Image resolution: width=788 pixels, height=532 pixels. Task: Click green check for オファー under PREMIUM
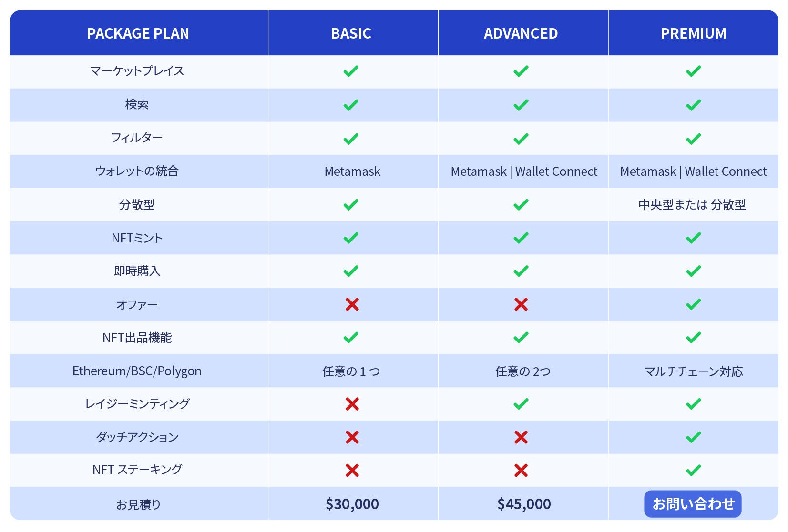[693, 304]
